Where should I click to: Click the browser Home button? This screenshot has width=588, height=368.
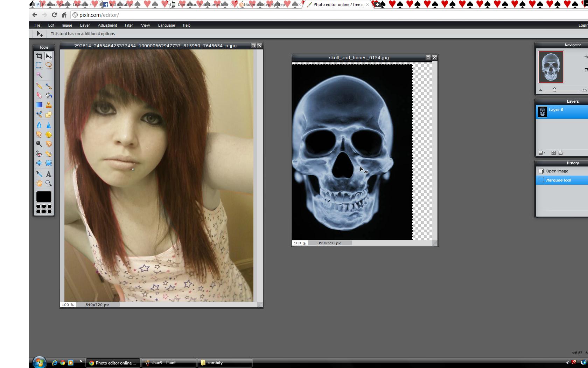point(64,15)
